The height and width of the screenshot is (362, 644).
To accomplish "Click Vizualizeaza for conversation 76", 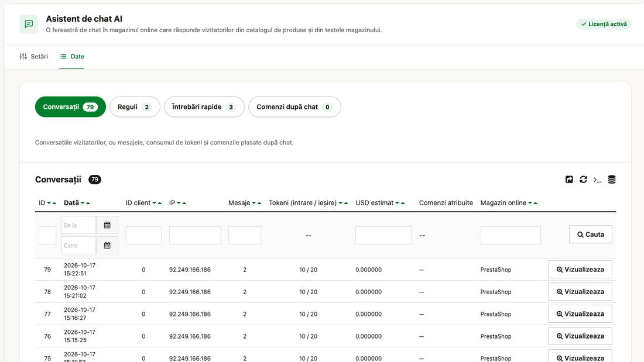I will point(580,336).
